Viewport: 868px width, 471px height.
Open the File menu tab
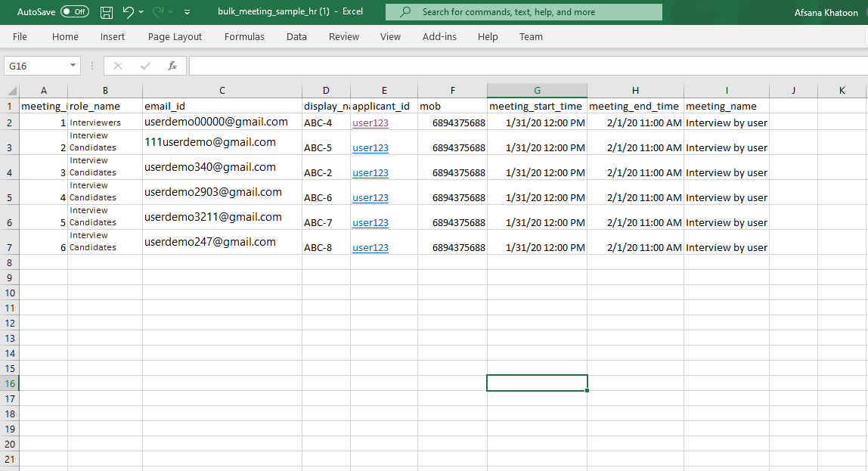point(20,36)
